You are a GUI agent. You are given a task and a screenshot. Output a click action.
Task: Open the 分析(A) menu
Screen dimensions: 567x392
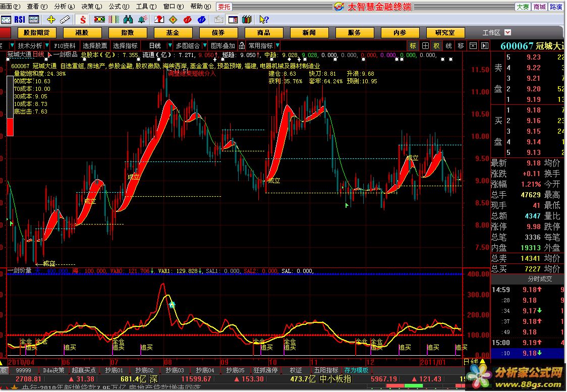pos(65,7)
